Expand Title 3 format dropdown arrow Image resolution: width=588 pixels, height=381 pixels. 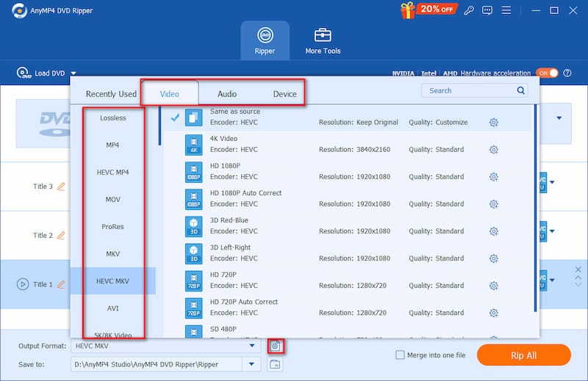pos(552,183)
